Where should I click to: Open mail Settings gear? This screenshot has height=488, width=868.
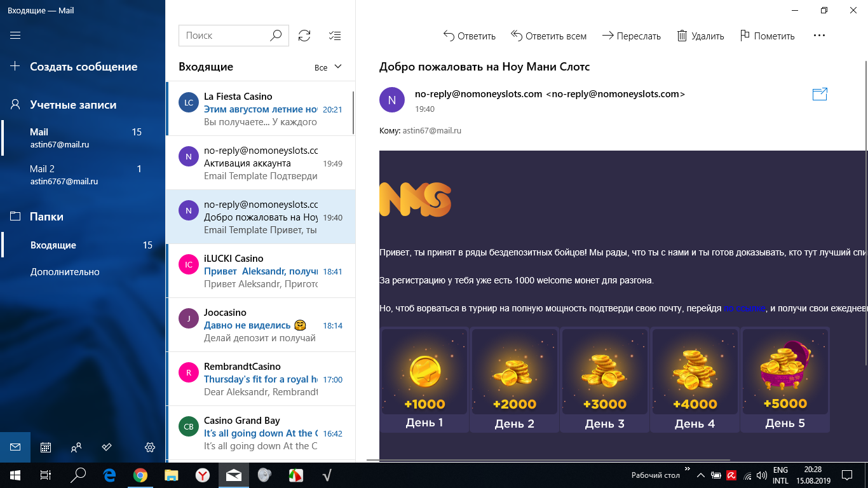pos(150,447)
